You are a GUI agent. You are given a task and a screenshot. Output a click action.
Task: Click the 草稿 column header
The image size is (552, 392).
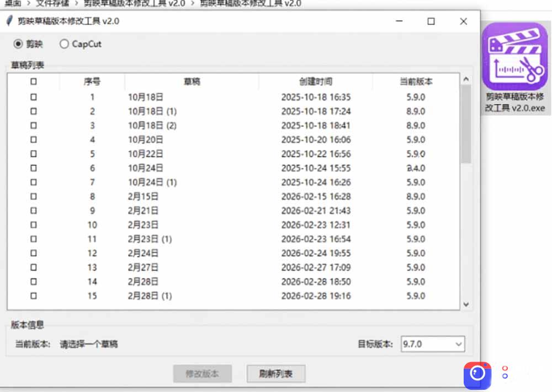[192, 82]
